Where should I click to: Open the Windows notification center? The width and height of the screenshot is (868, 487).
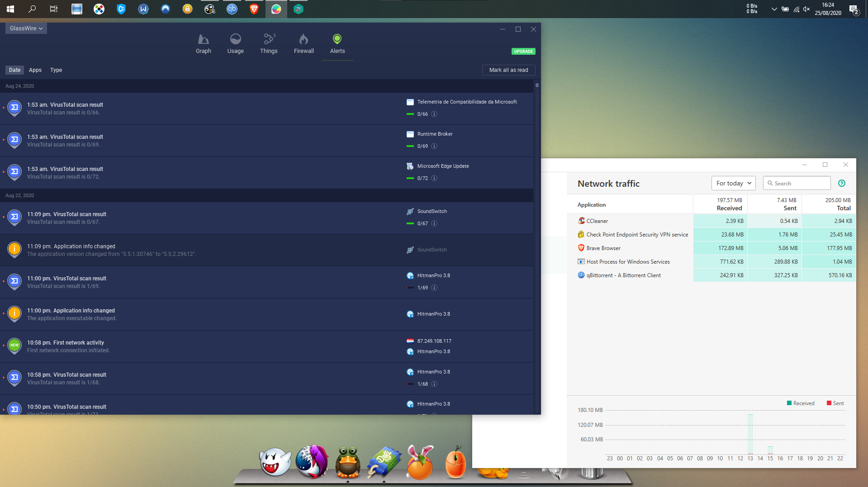(x=854, y=9)
